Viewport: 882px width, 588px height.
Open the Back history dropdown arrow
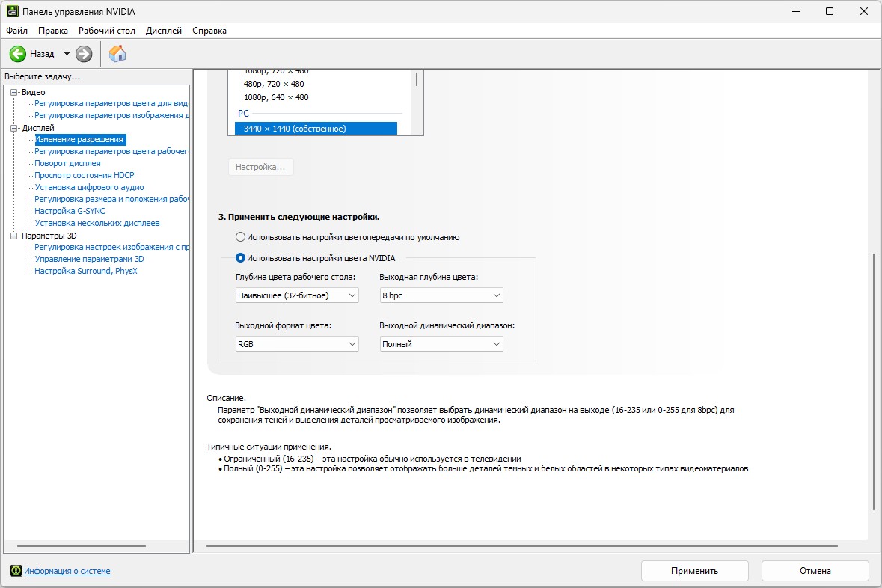click(67, 54)
